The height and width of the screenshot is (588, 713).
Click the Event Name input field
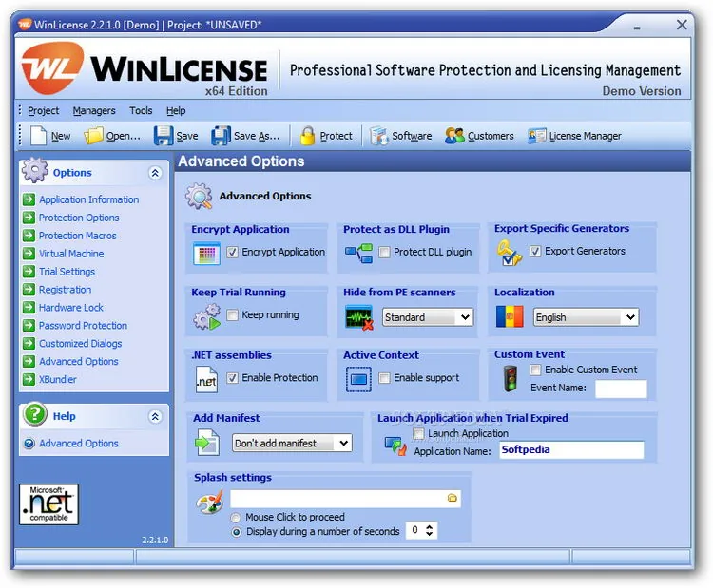coord(621,389)
